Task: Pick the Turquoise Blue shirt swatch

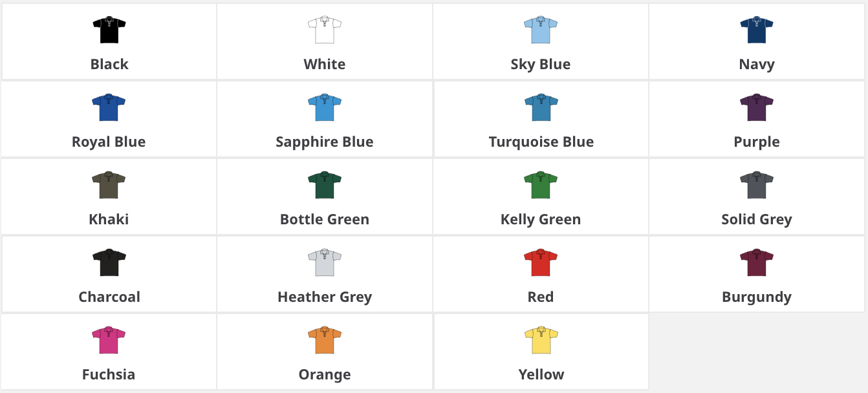Action: [x=540, y=108]
